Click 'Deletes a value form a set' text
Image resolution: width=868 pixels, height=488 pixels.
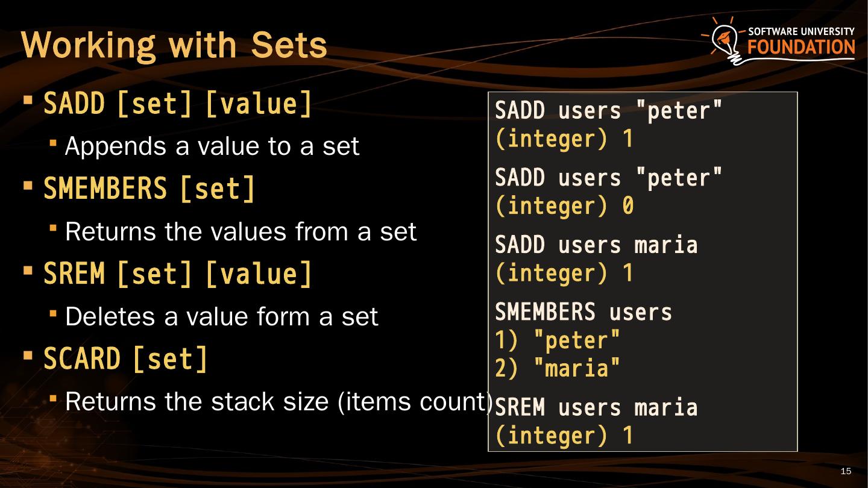tap(221, 317)
